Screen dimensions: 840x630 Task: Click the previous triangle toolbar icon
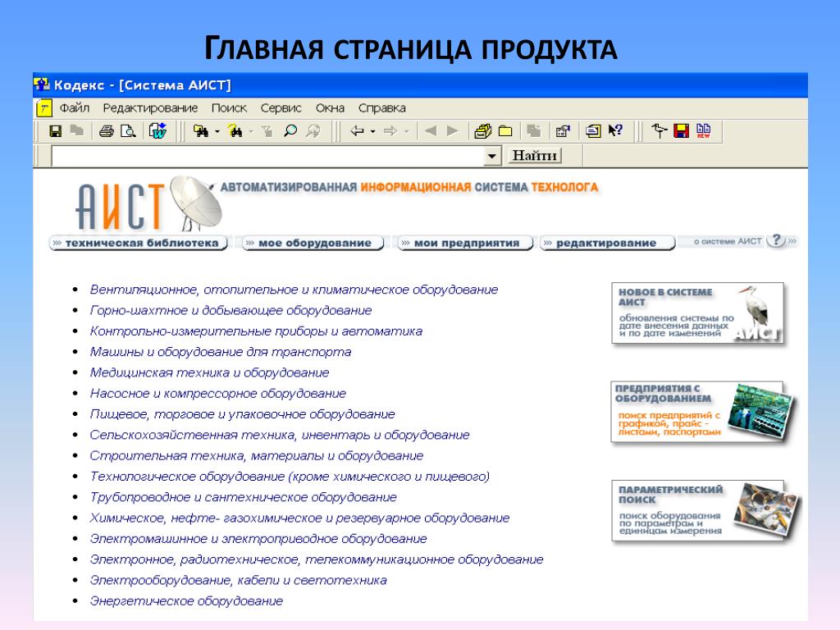click(430, 130)
